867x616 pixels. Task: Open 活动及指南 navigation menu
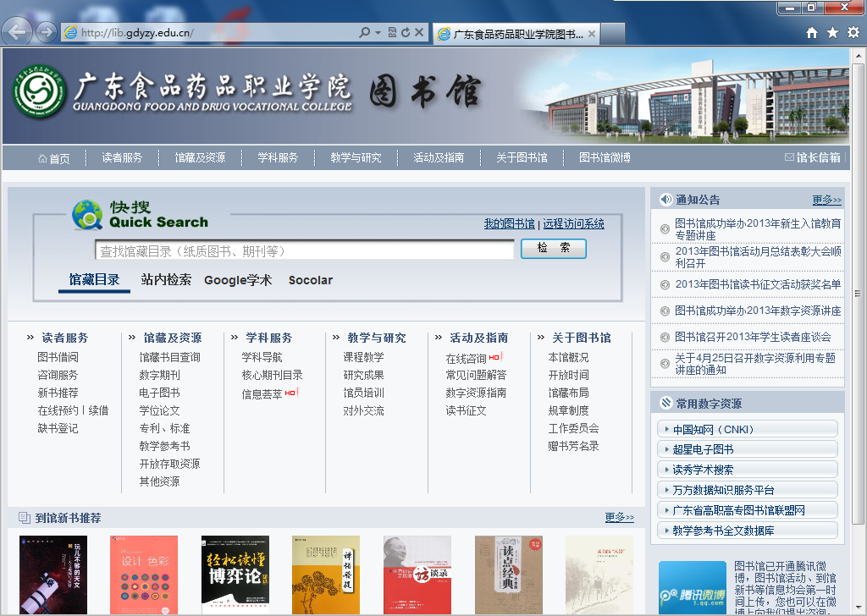pos(439,157)
